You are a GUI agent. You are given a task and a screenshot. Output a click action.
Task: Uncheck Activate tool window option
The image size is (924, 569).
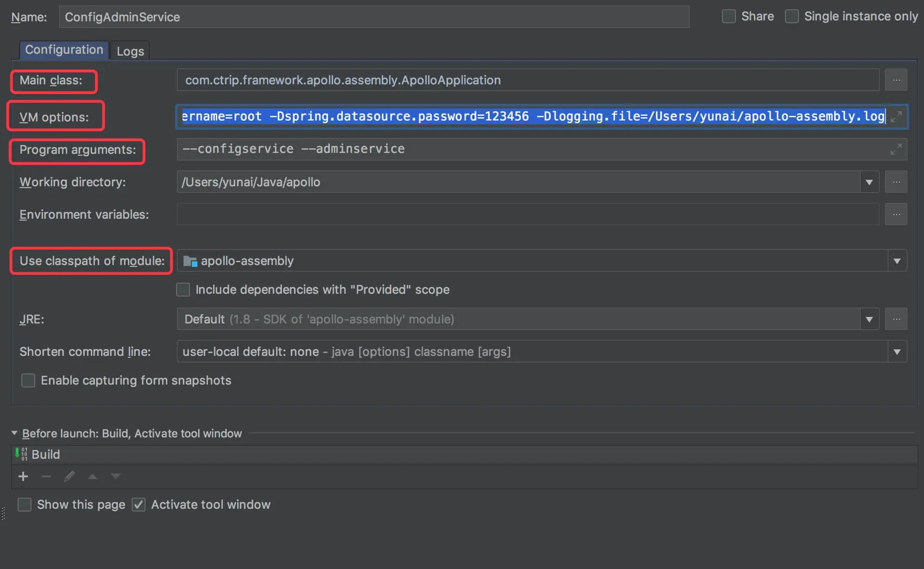pyautogui.click(x=139, y=505)
